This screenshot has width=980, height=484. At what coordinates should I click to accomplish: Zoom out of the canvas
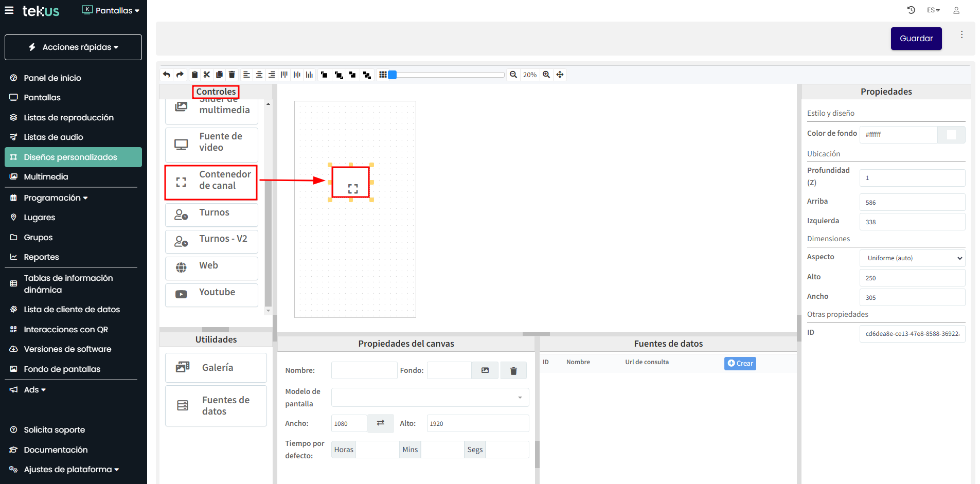coord(513,75)
